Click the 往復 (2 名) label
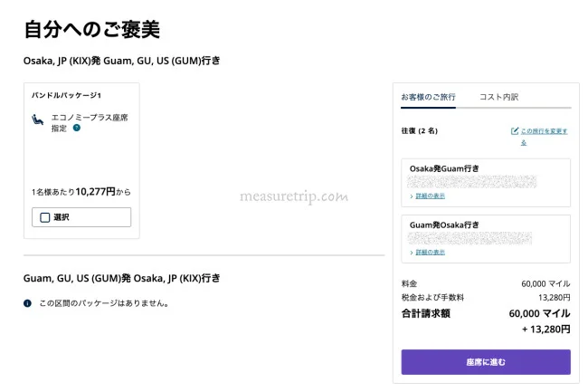This screenshot has width=588, height=392. pyautogui.click(x=420, y=131)
